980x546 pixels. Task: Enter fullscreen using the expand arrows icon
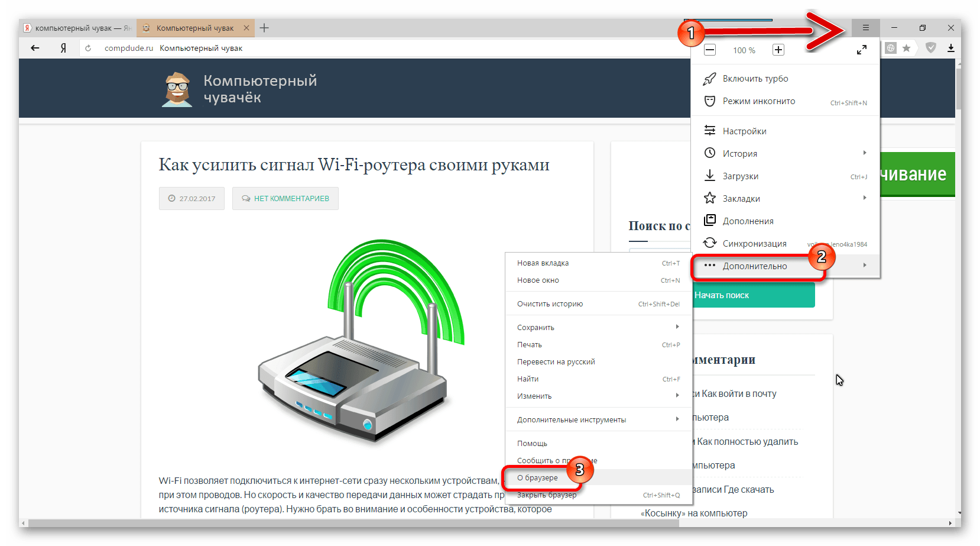point(862,50)
